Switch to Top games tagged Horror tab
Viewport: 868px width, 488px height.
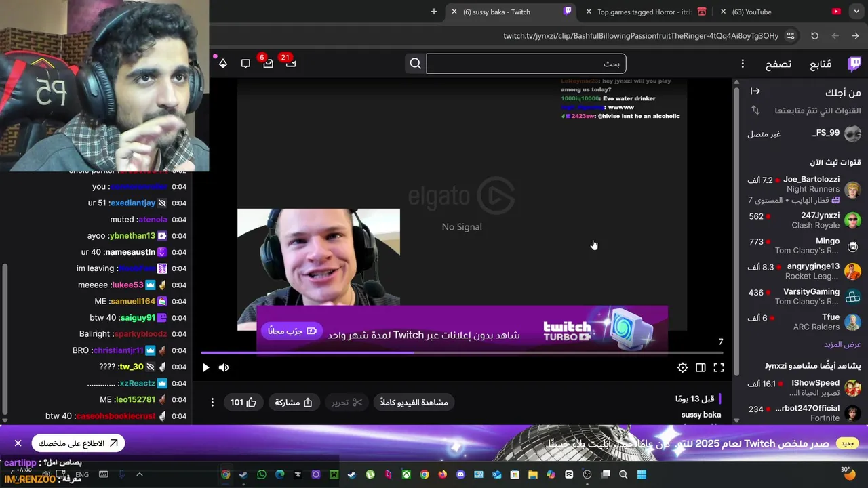point(648,12)
